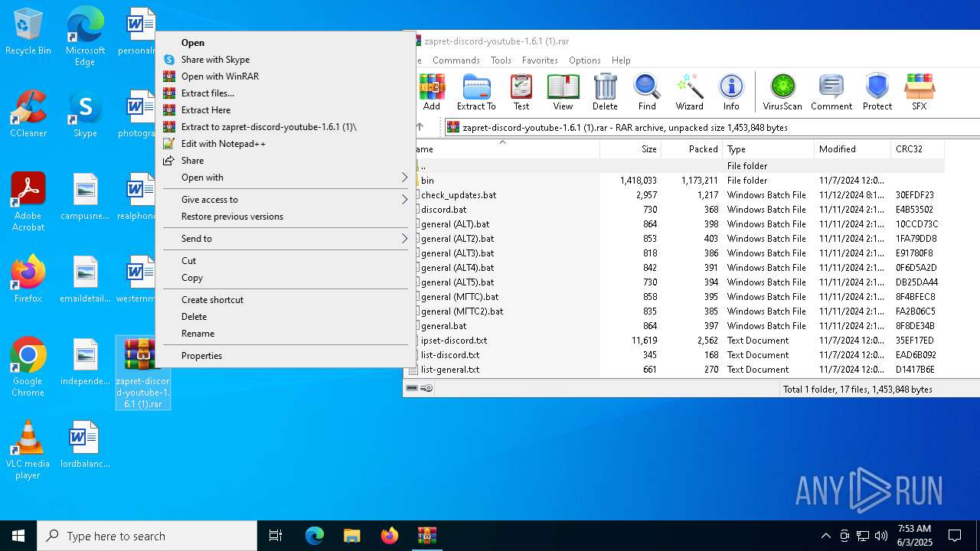Choose Extract to zapret-discord-youtube-1.6.1 (1)\
980x551 pixels.
click(286, 127)
